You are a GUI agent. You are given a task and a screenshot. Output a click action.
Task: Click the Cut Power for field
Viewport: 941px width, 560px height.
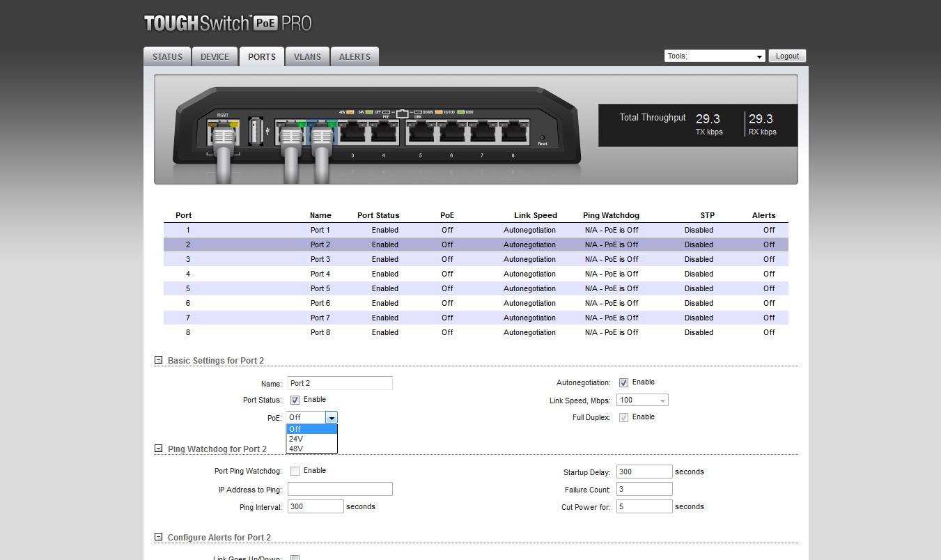[x=644, y=506]
